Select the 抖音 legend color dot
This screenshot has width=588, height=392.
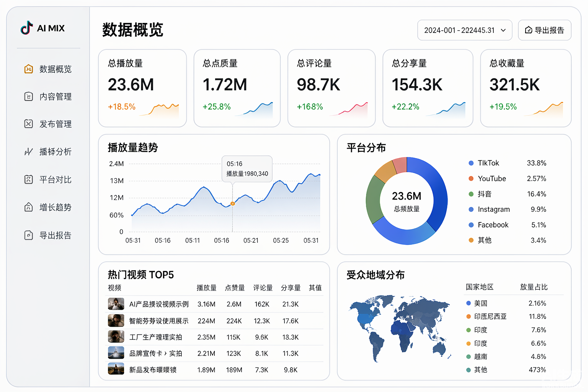(471, 194)
